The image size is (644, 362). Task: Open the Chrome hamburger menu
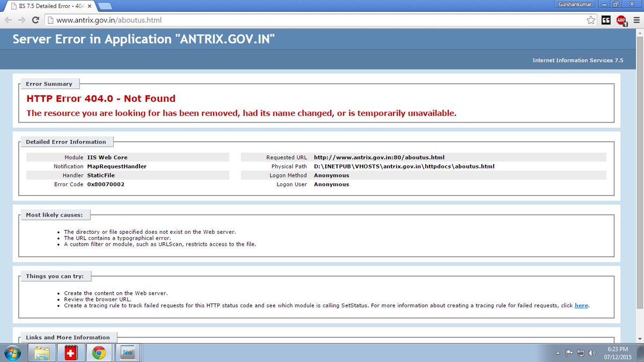click(x=636, y=20)
